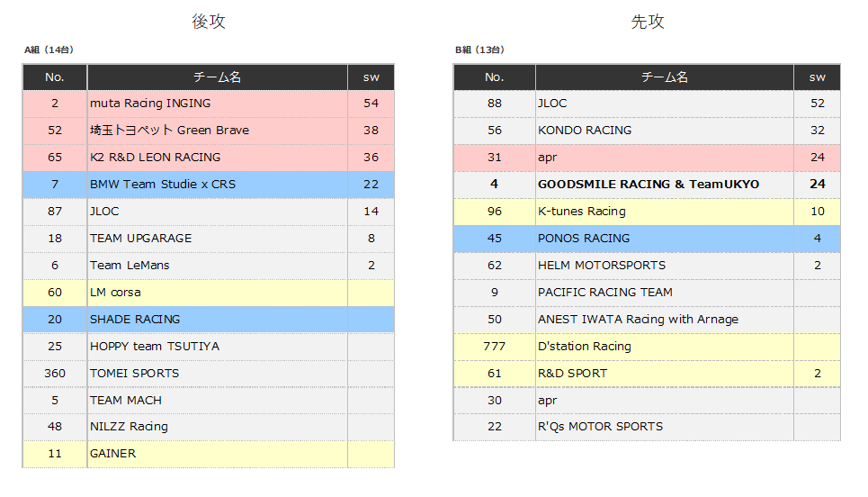Click the 先攻 heading above B組
This screenshot has width=868, height=497.
tap(648, 22)
